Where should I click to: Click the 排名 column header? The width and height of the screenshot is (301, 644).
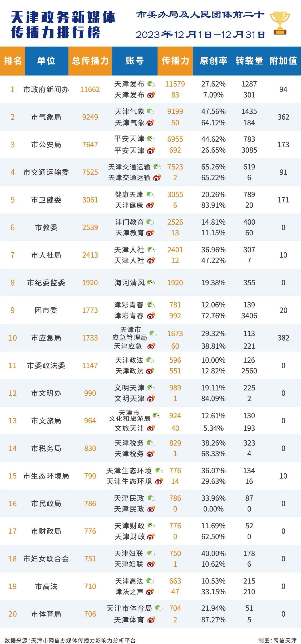click(x=13, y=61)
